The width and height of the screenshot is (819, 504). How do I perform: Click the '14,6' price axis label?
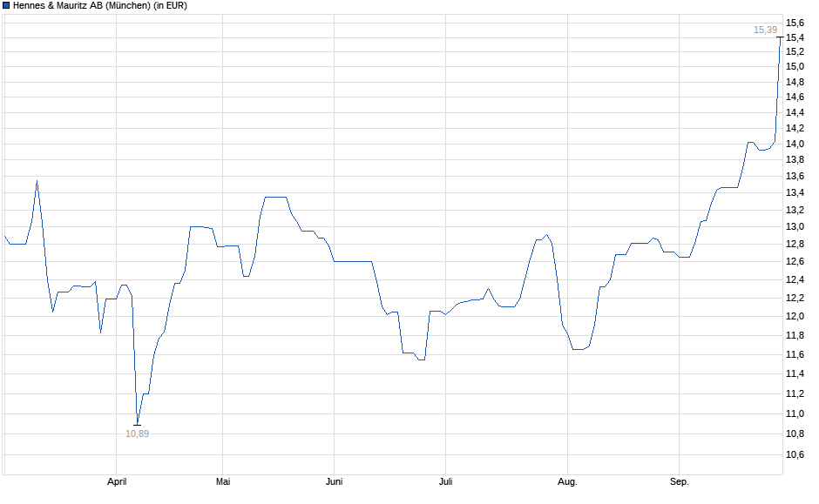(795, 97)
